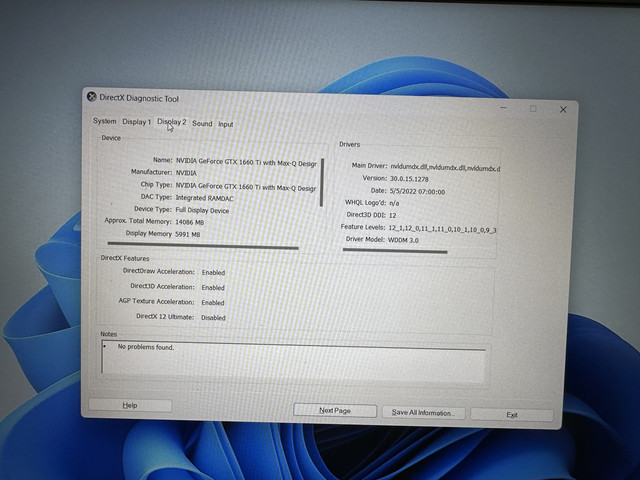This screenshot has width=640, height=480.
Task: Click the Exit button
Action: (x=512, y=415)
